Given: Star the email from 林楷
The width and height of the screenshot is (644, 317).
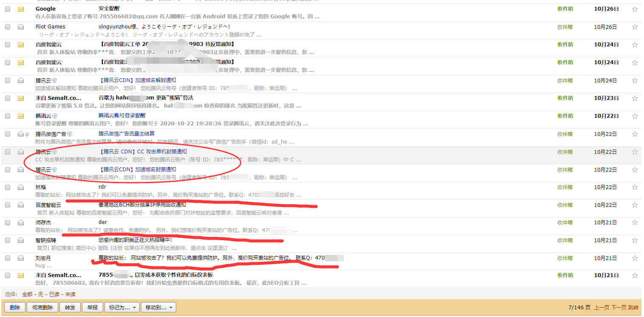Looking at the screenshot, I should [x=635, y=187].
